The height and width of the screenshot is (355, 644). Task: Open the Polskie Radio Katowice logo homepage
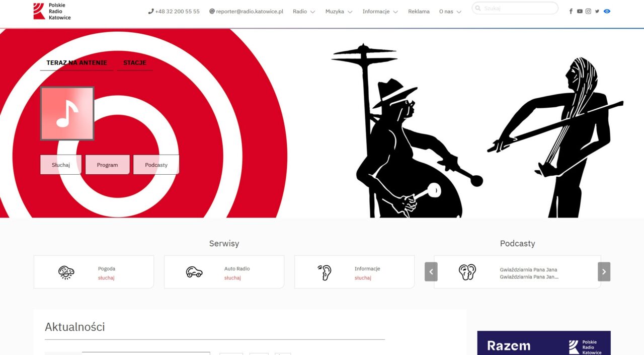pyautogui.click(x=52, y=11)
